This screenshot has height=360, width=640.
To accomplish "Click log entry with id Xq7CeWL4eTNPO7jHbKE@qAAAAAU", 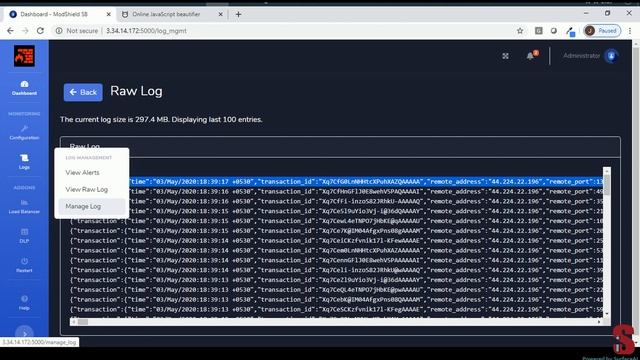I will 336,221.
